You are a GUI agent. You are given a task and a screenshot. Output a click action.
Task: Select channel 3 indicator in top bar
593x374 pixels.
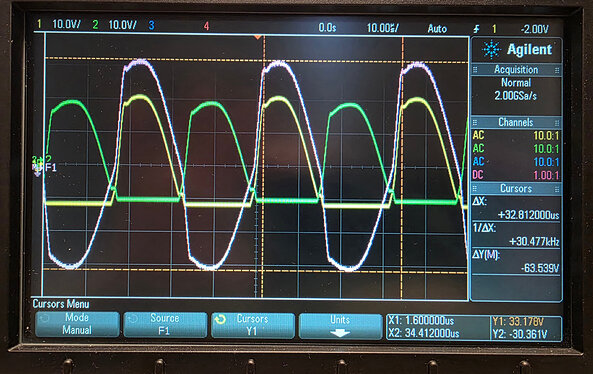[x=151, y=26]
